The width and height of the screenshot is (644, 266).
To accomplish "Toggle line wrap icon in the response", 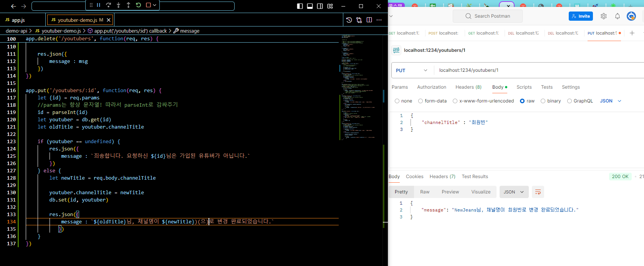I will (538, 192).
